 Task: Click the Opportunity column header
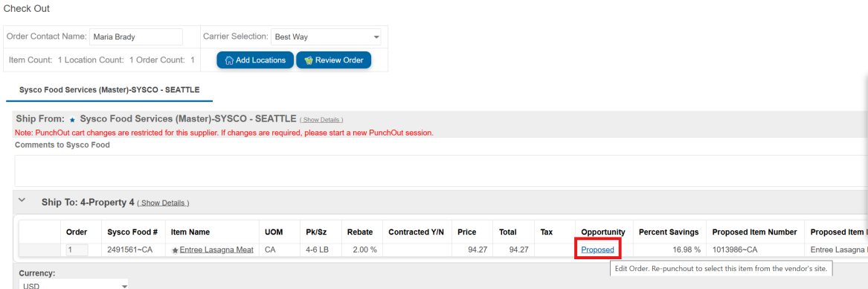tap(603, 232)
